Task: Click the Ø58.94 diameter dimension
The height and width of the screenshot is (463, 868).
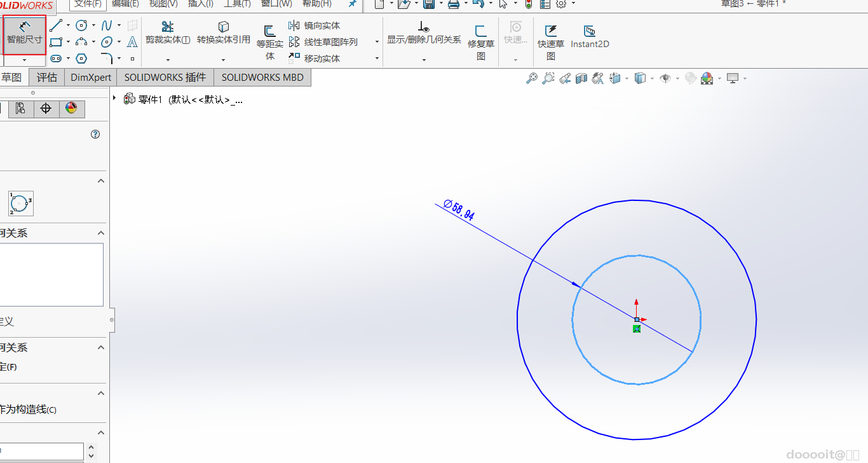Action: click(459, 210)
